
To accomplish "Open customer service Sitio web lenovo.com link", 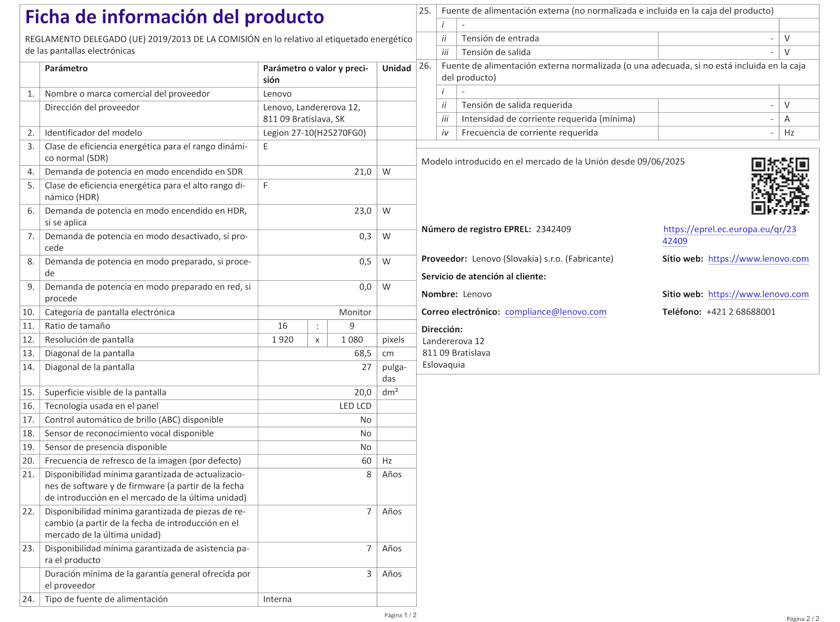I will tap(758, 294).
